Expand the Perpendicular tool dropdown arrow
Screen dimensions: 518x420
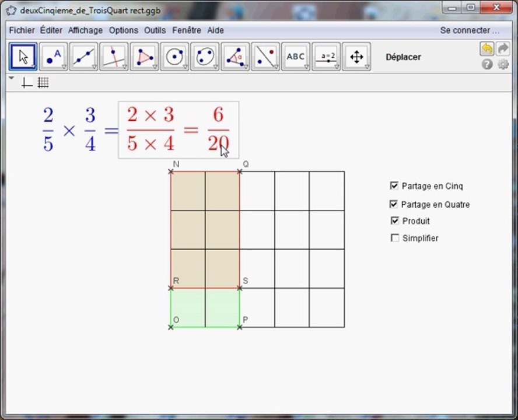click(125, 67)
